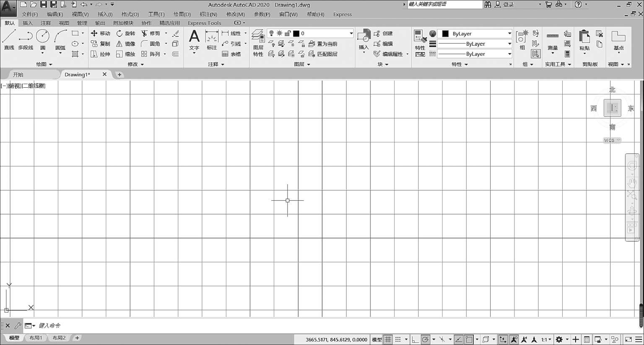Click 置为当前 (Make Current) button

(x=323, y=44)
